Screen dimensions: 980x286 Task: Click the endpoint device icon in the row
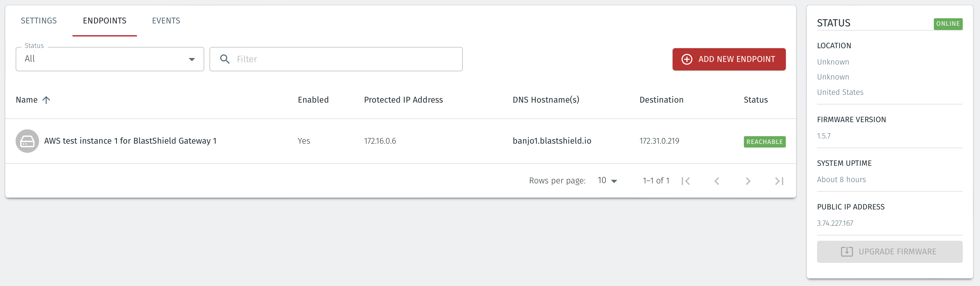pos(27,141)
